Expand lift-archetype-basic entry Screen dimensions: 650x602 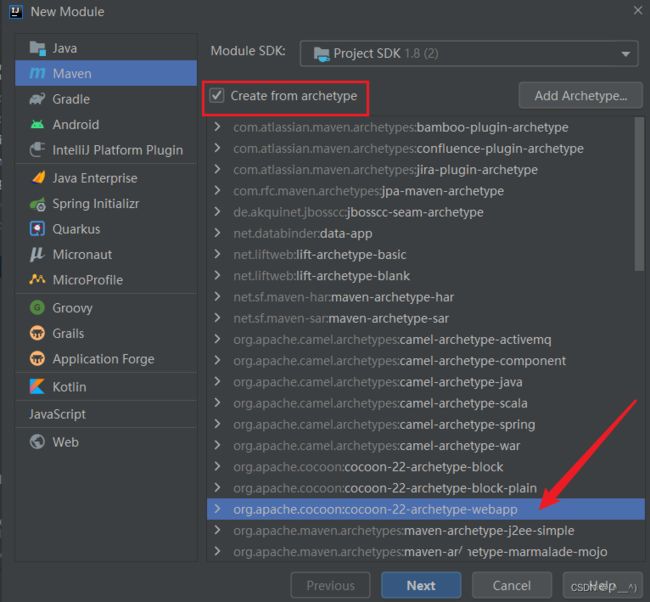pyautogui.click(x=217, y=254)
